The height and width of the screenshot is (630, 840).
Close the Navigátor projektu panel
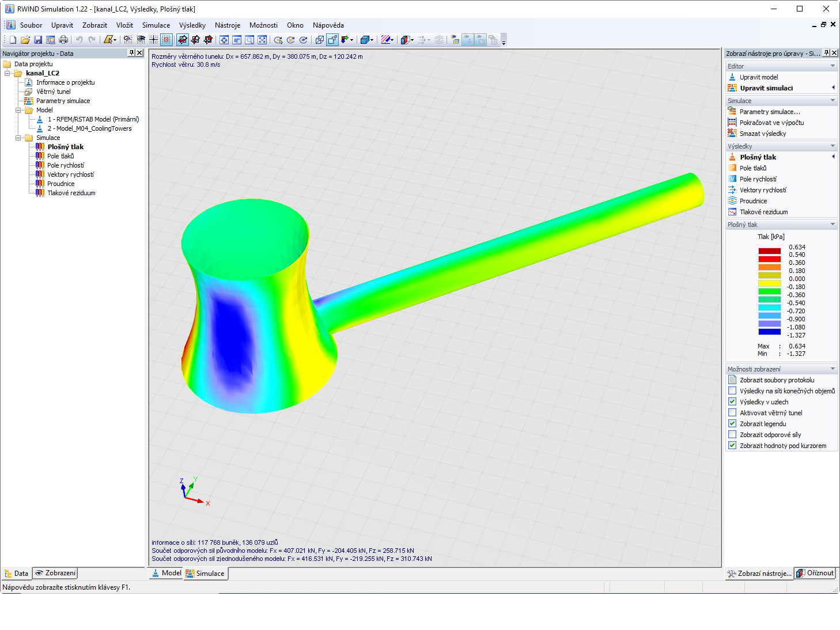click(139, 53)
